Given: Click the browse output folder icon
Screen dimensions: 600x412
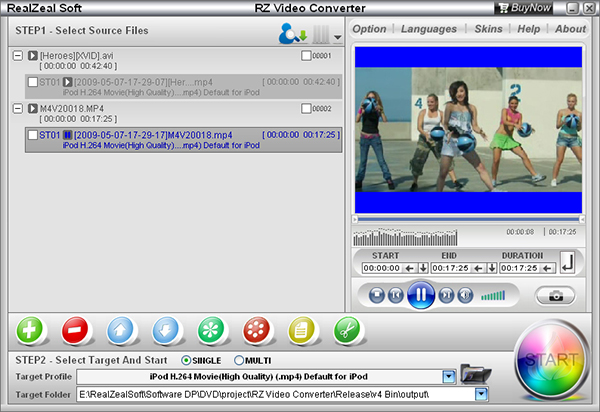Looking at the screenshot, I should (475, 373).
